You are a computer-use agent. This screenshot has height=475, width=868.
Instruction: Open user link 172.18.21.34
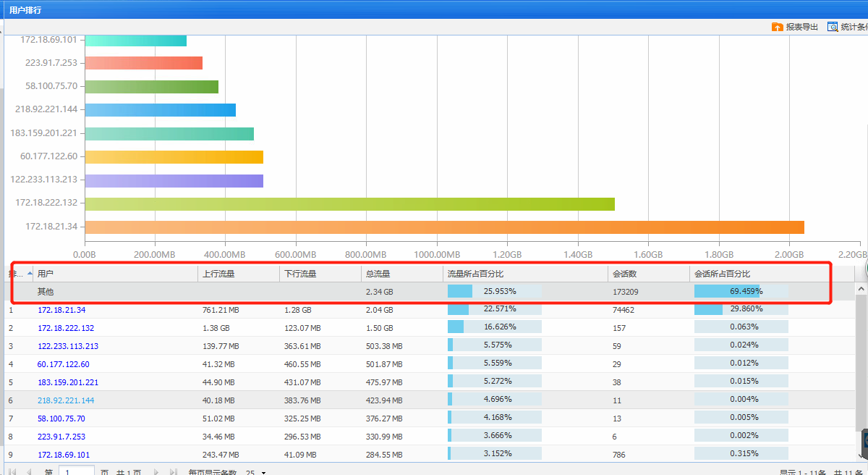click(61, 310)
